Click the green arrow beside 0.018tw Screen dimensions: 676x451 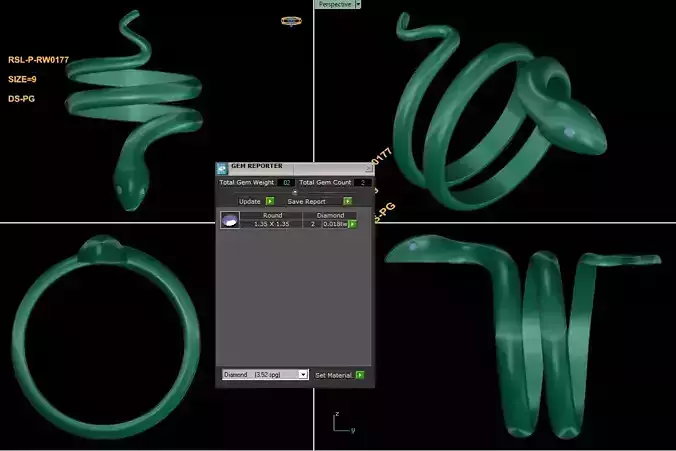pos(353,224)
